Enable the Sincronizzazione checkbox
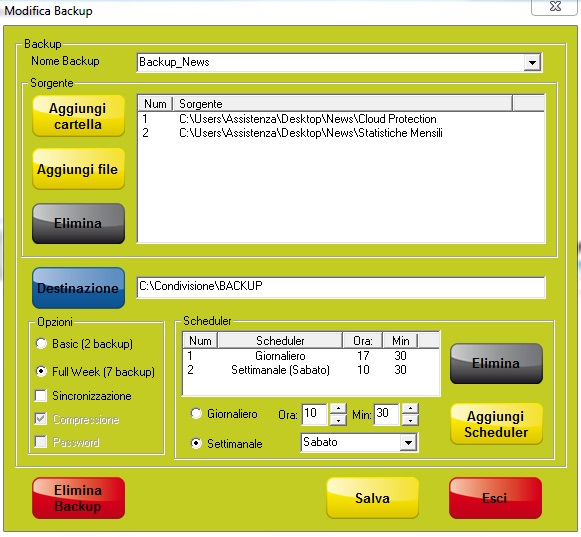Image resolution: width=581 pixels, height=537 pixels. coord(41,395)
